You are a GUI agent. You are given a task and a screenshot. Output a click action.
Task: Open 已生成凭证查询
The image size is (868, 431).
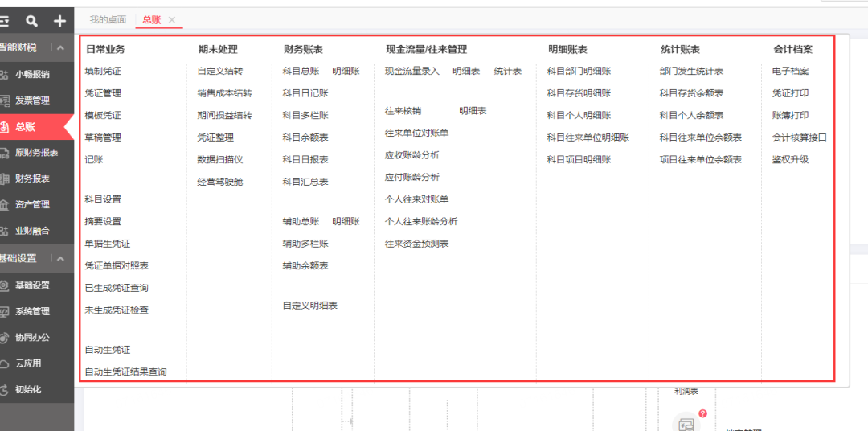[117, 288]
